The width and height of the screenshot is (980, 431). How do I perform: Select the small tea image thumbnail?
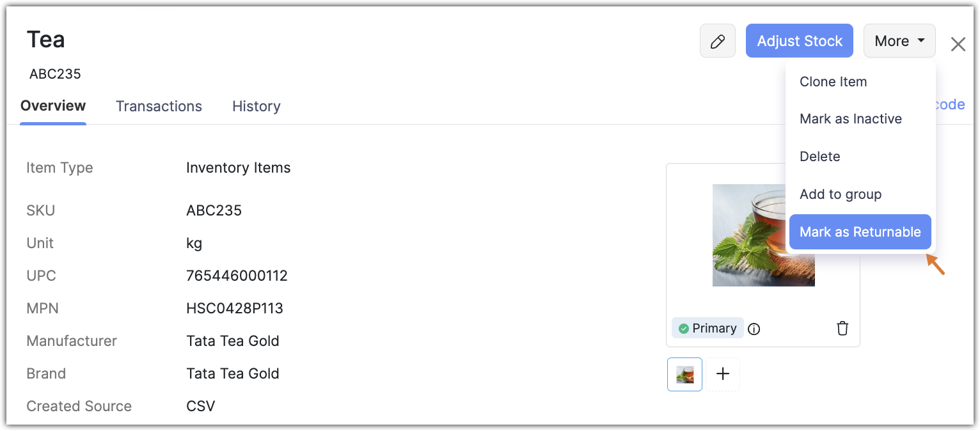coord(684,374)
